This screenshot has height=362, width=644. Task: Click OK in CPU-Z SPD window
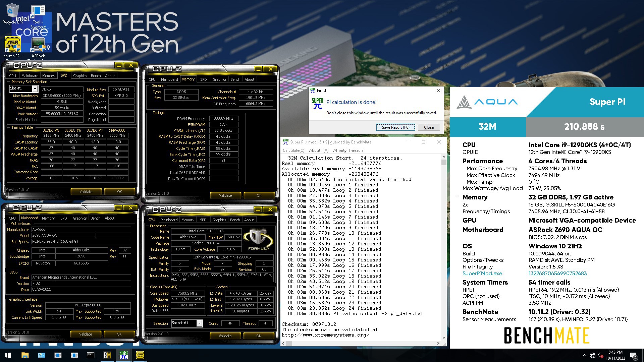tap(119, 192)
